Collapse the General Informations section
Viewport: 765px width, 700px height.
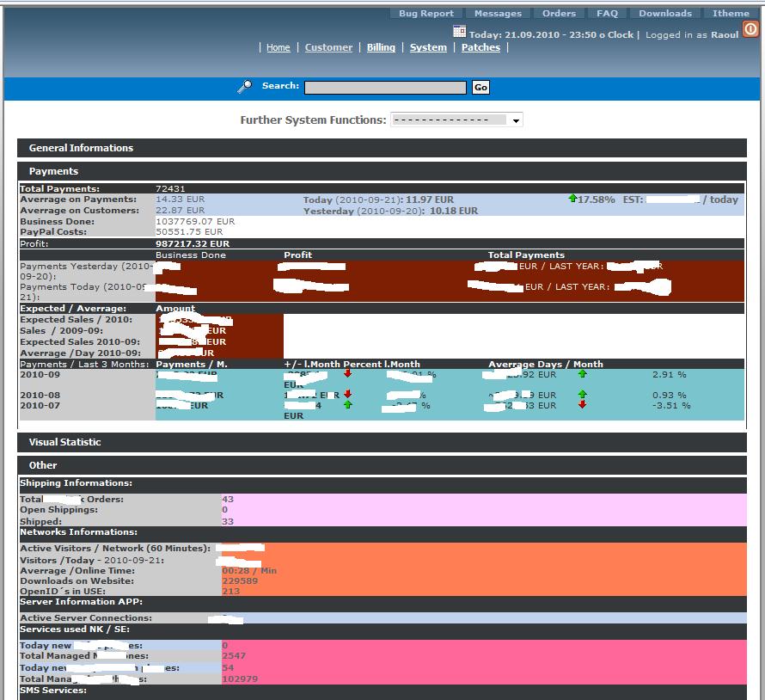click(x=81, y=148)
